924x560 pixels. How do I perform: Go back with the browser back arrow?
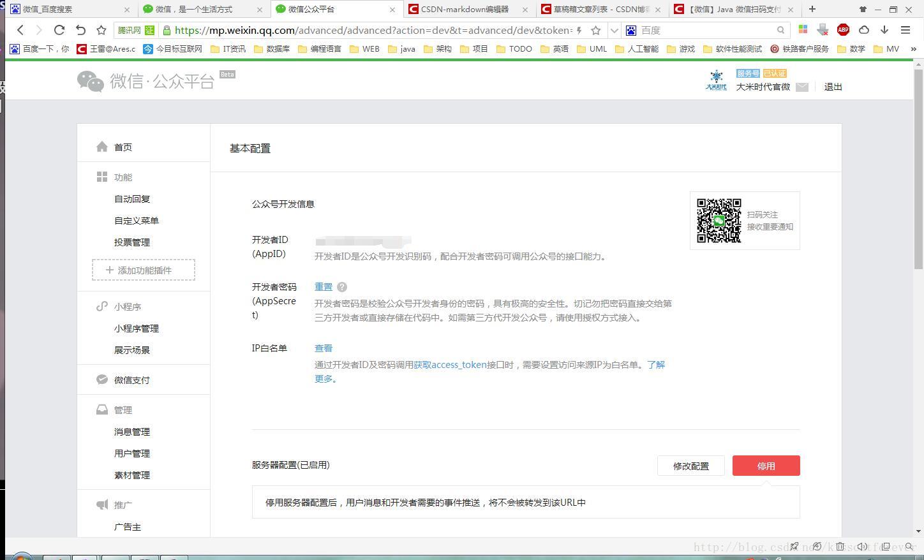coord(20,30)
